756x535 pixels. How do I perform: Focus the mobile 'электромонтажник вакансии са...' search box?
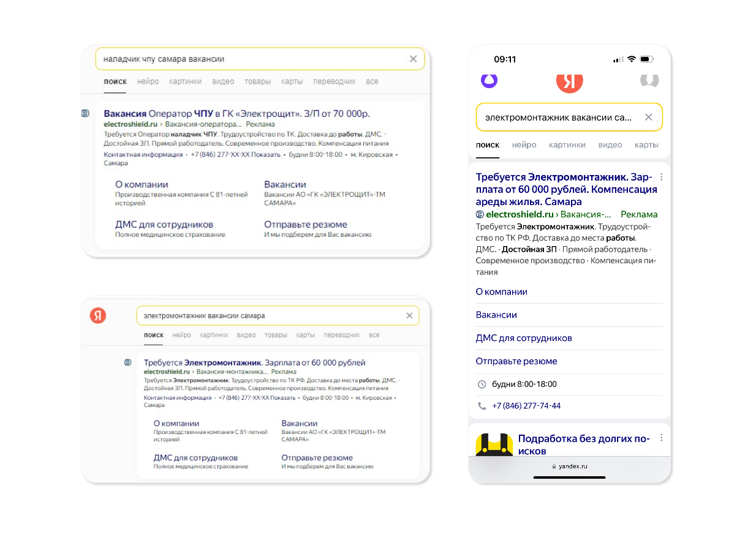569,117
